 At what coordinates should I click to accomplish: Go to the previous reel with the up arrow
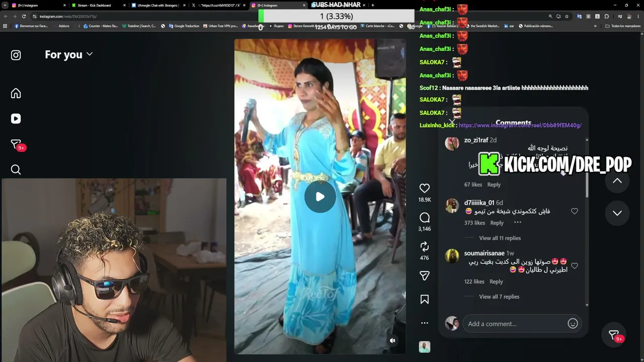(x=617, y=181)
